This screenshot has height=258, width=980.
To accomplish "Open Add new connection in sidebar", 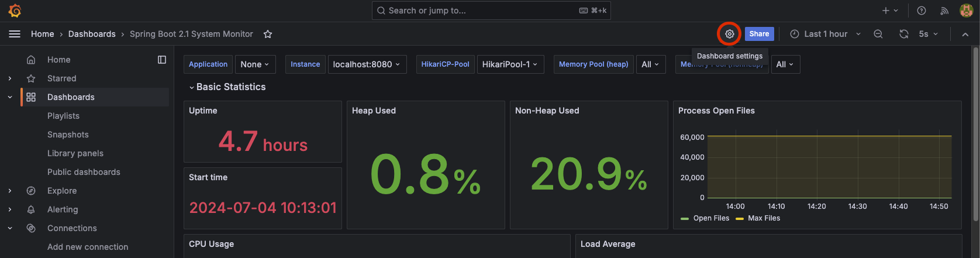I will point(88,247).
